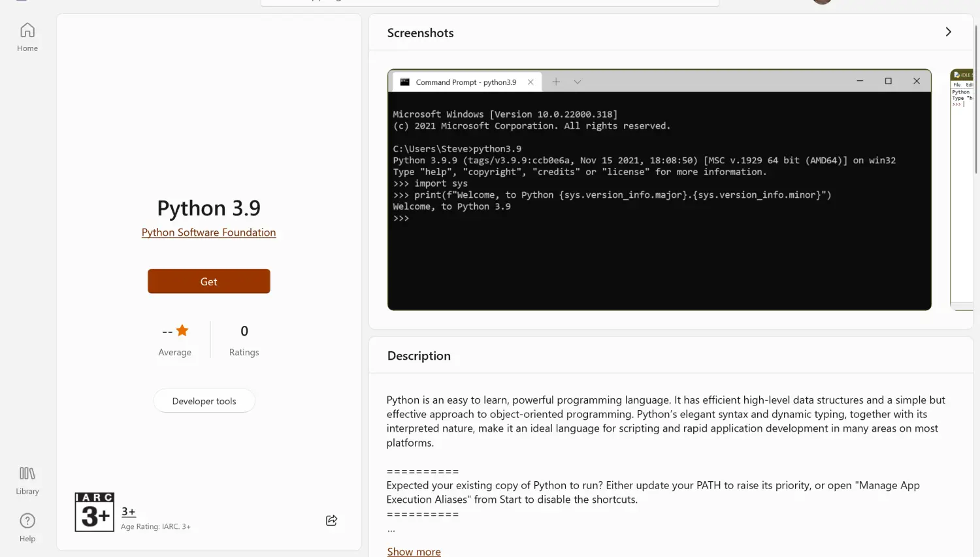Click the 0 Ratings count
Viewport: 980px width, 557px height.
(244, 340)
